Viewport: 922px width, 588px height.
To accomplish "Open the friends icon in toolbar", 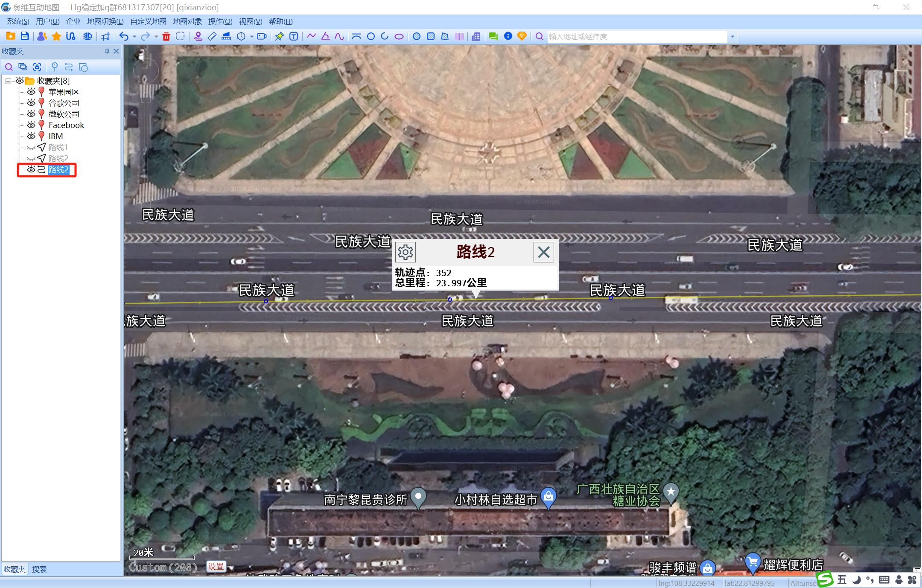I will (42, 36).
